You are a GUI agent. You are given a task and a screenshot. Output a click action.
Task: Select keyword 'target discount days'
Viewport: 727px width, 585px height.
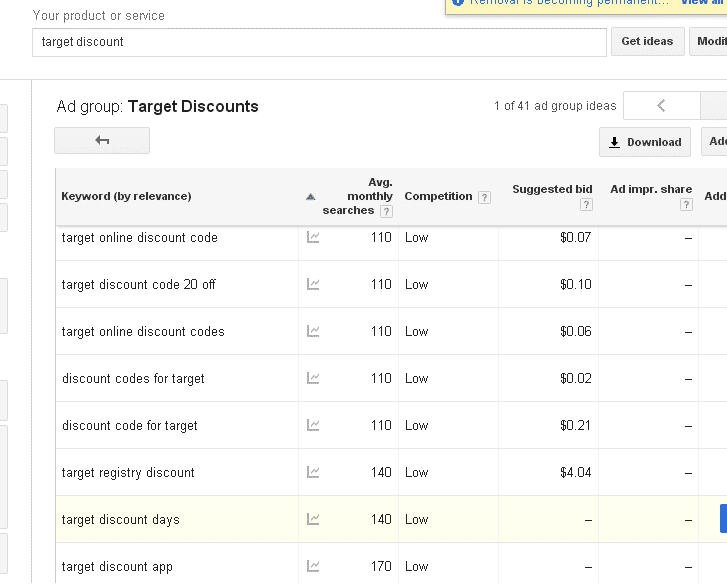click(121, 520)
